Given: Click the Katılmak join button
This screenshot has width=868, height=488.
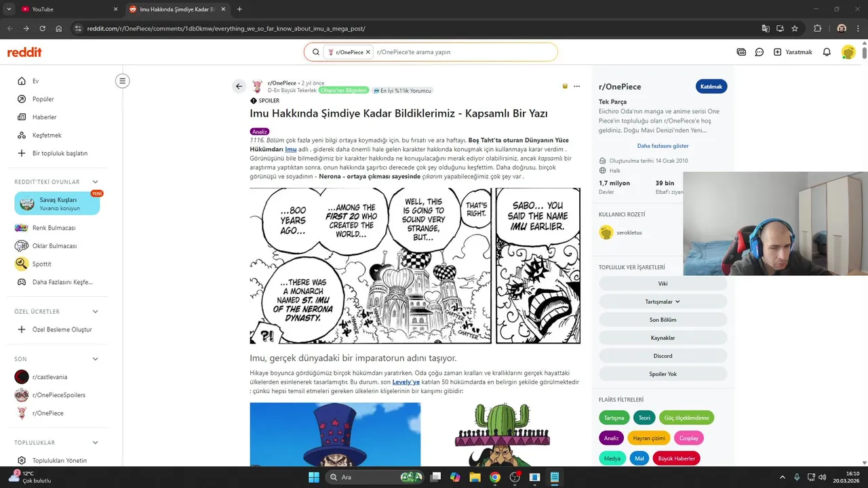Looking at the screenshot, I should pyautogui.click(x=711, y=87).
